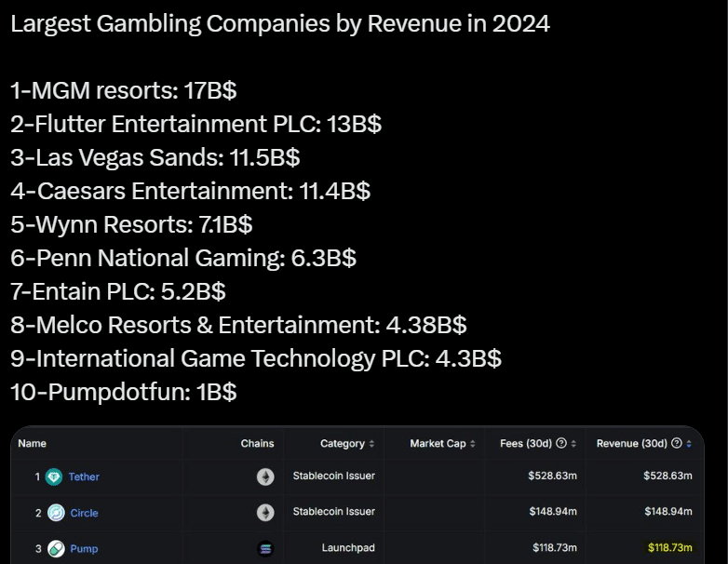Click the Revenue (30d) help icon
The height and width of the screenshot is (564, 728).
[676, 444]
